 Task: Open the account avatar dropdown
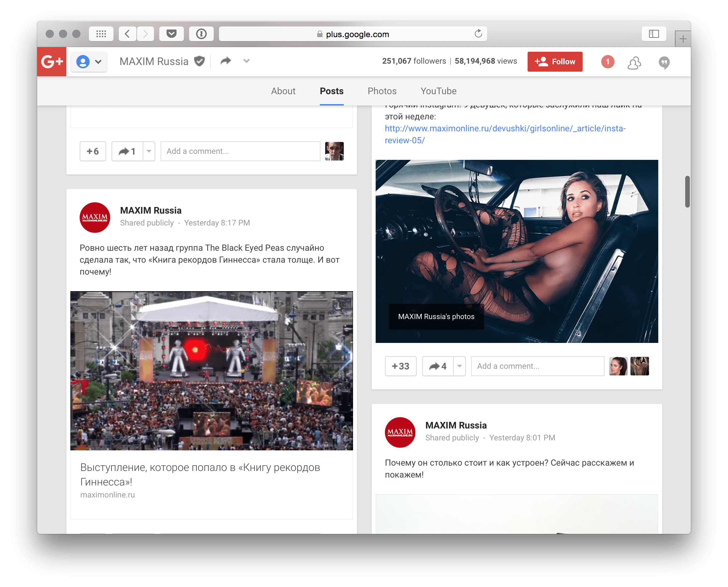coord(89,62)
